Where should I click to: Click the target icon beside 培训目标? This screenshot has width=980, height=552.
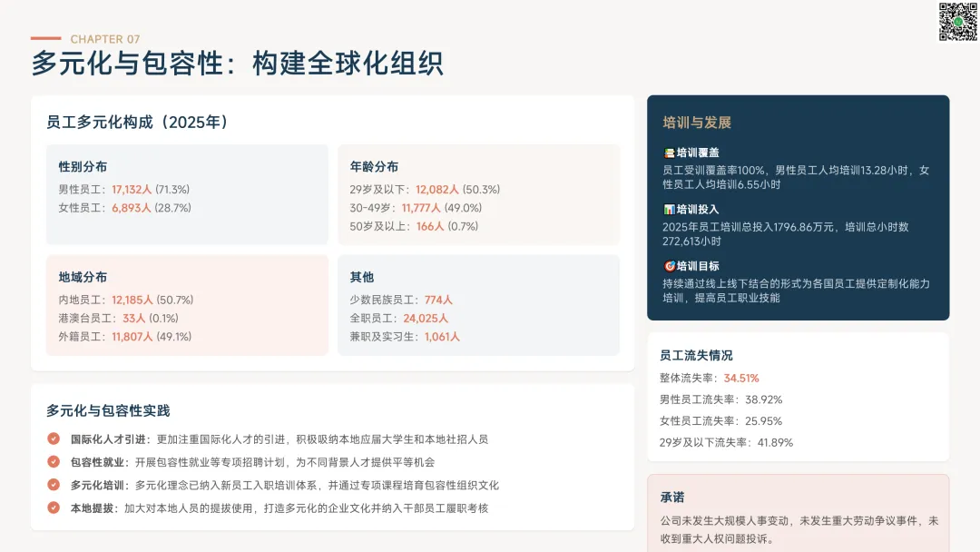tap(669, 266)
